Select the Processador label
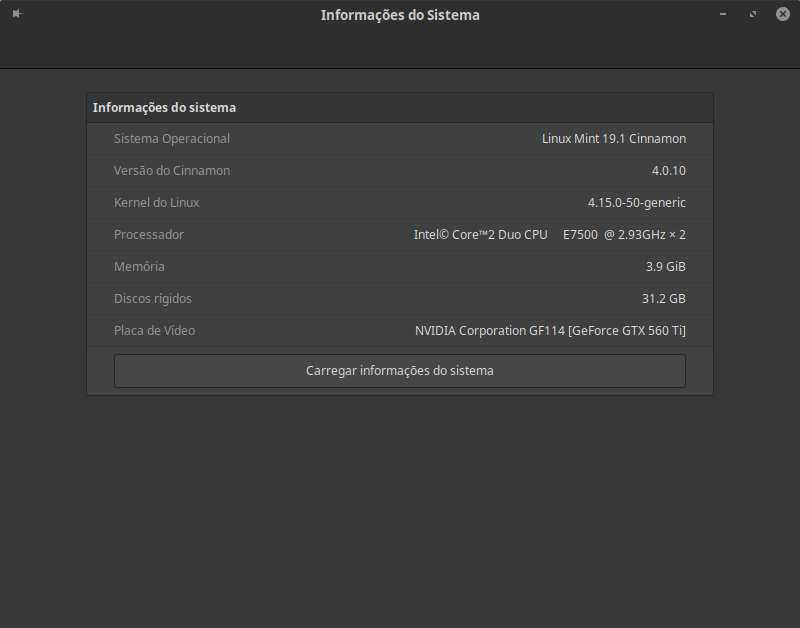Viewport: 800px width, 628px height. pyautogui.click(x=149, y=235)
